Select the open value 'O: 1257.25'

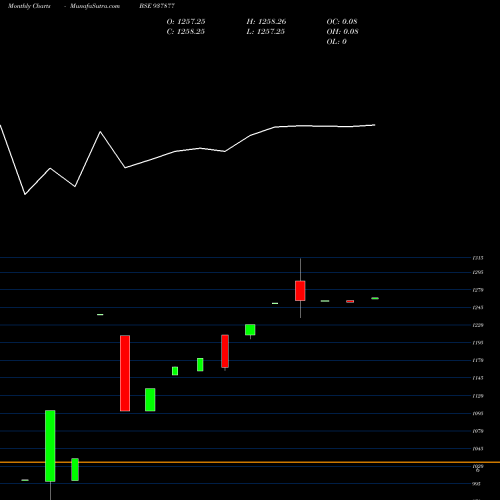pos(186,21)
